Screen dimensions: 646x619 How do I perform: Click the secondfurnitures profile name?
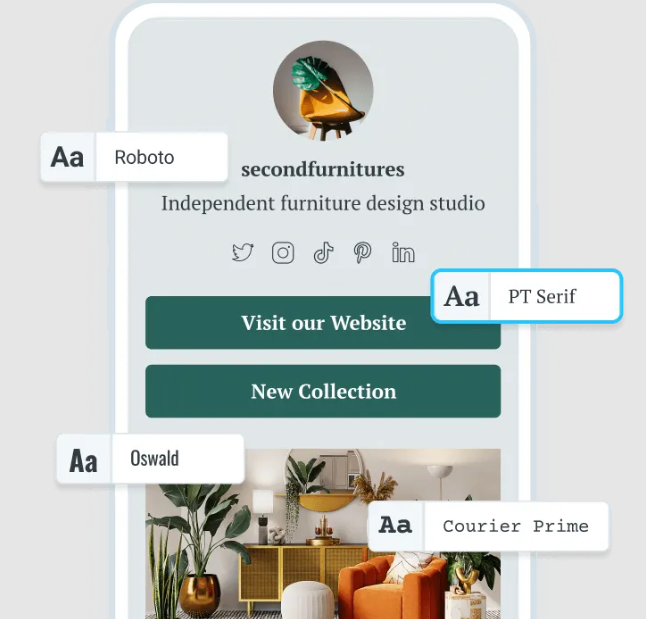point(323,169)
